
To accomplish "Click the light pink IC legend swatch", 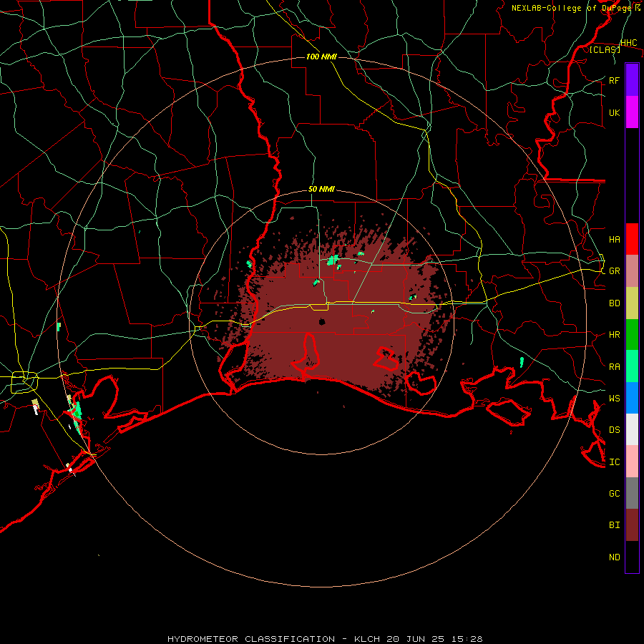I will 632,462.
